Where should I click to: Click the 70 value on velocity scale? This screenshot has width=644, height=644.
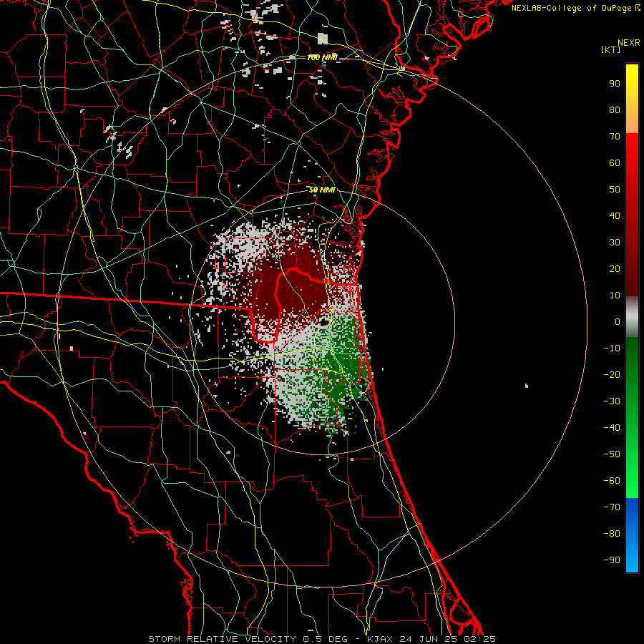tap(615, 137)
